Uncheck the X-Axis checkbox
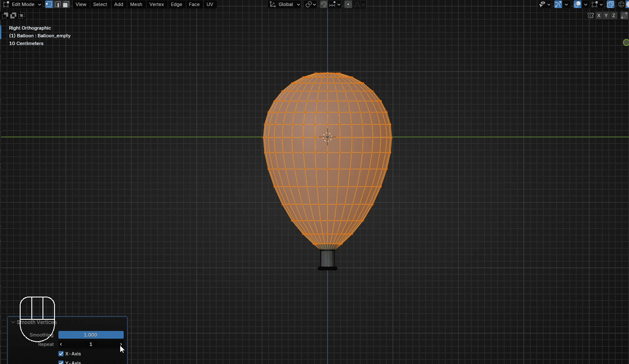 [61, 354]
